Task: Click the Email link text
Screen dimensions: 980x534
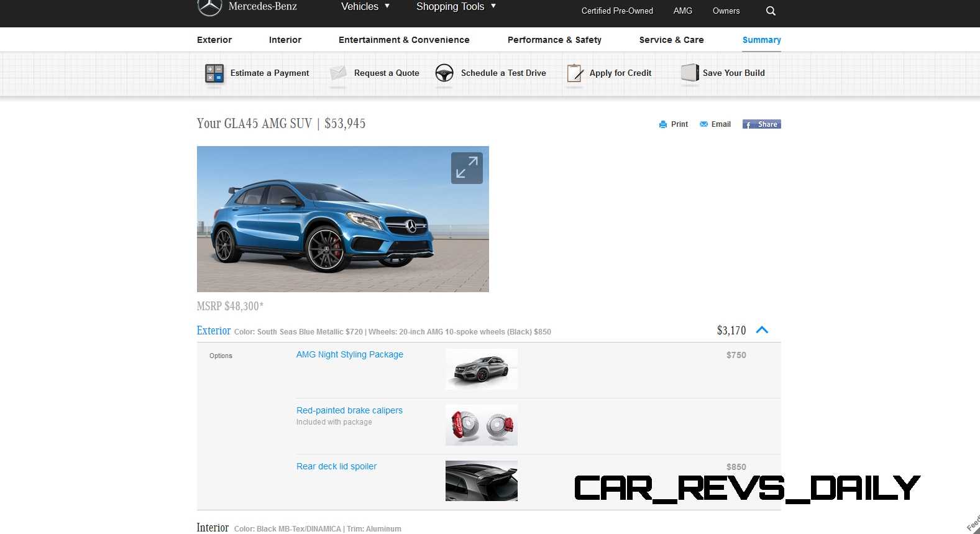Action: point(721,124)
